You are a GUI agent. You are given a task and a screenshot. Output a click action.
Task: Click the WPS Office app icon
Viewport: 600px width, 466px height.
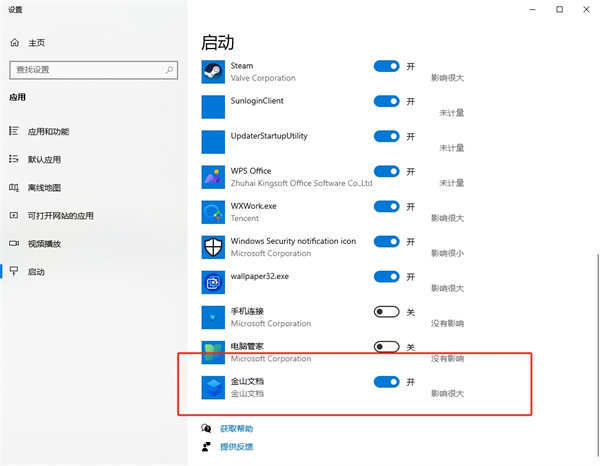(214, 177)
